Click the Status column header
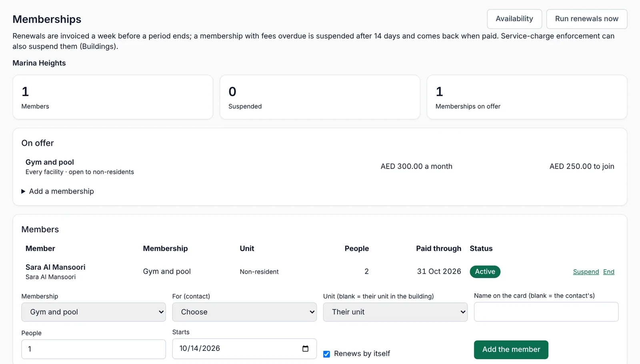The height and width of the screenshot is (364, 640). [481, 249]
